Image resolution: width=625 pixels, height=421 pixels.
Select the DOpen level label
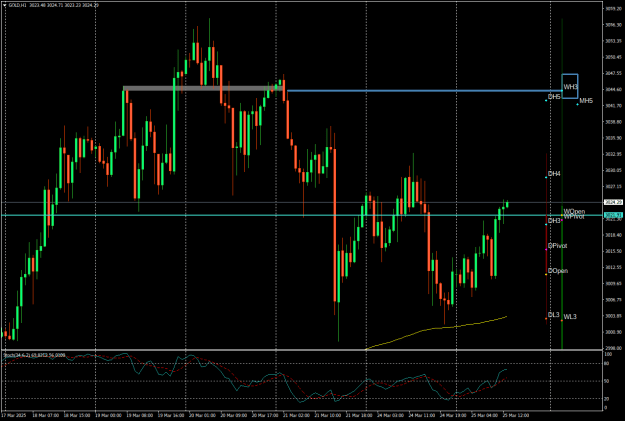point(558,271)
